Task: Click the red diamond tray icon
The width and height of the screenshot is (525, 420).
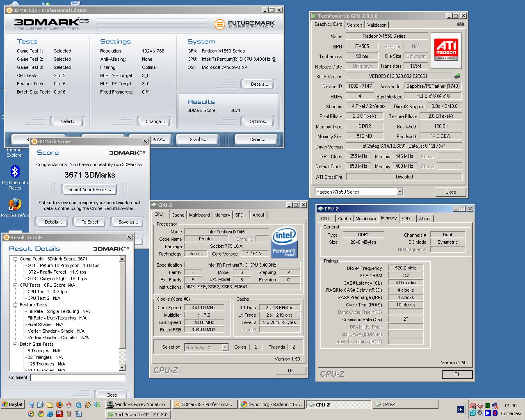Action: click(x=480, y=406)
